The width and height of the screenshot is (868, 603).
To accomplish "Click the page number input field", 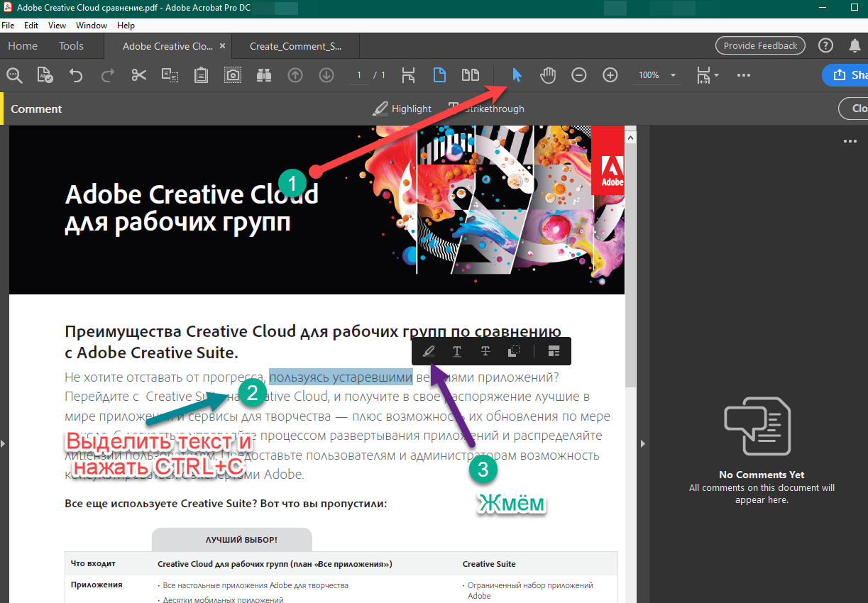I will tap(360, 75).
